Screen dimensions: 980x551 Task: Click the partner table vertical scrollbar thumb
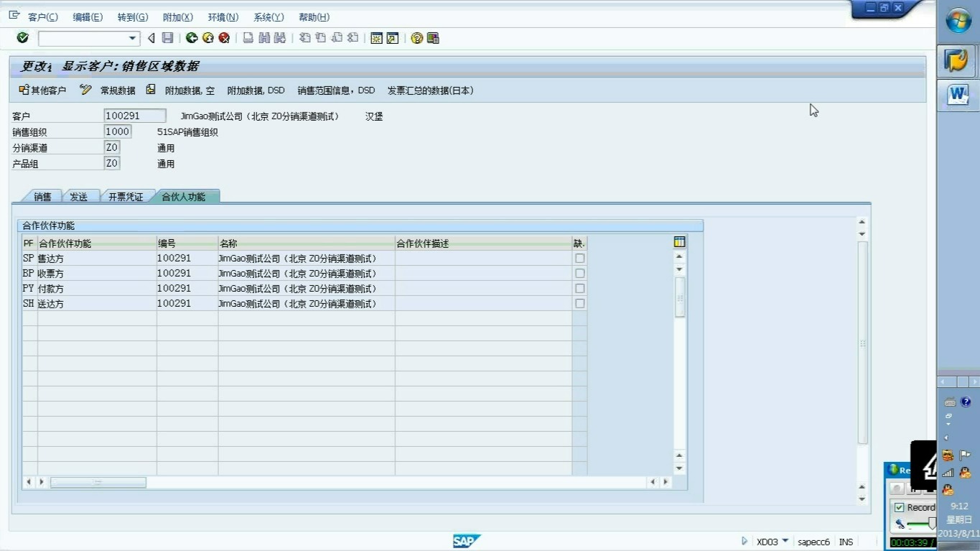[x=680, y=297]
